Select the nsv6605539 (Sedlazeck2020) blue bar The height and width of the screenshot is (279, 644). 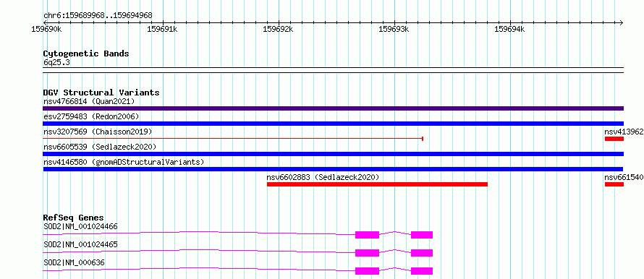coord(333,154)
